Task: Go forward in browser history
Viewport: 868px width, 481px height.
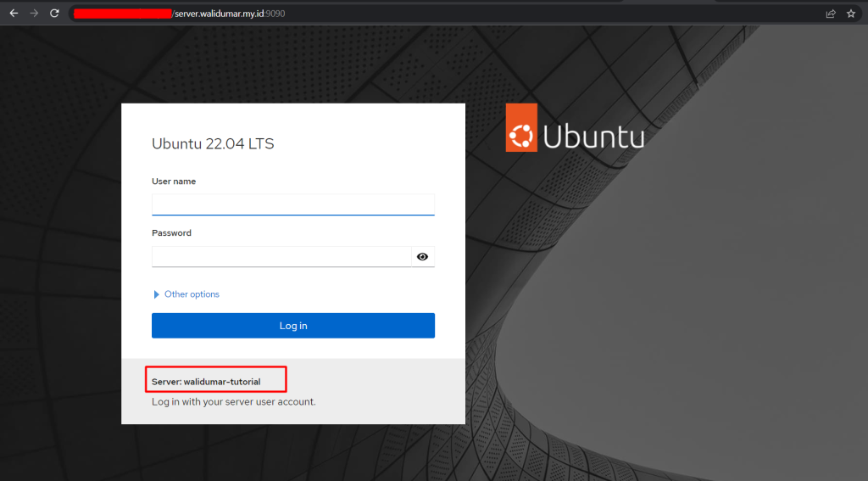Action: (34, 14)
